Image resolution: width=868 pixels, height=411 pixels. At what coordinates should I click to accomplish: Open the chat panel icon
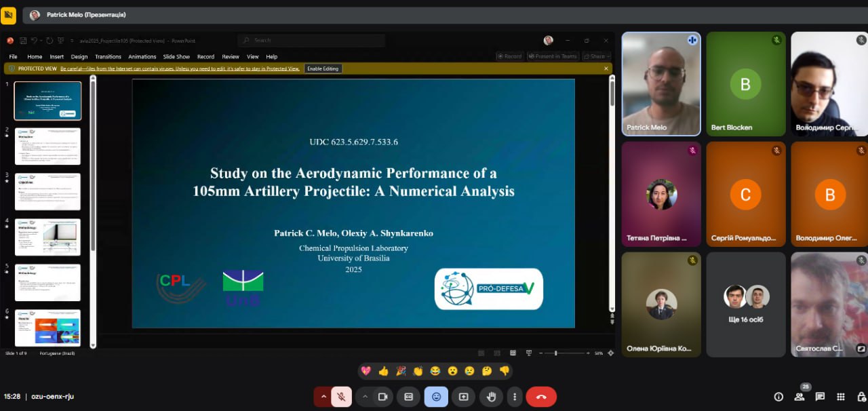(x=820, y=397)
